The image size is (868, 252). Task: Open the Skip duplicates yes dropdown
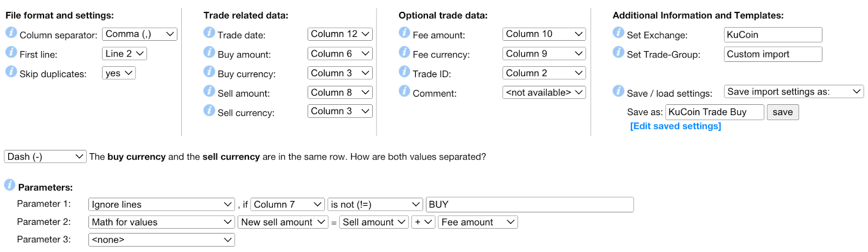click(119, 73)
